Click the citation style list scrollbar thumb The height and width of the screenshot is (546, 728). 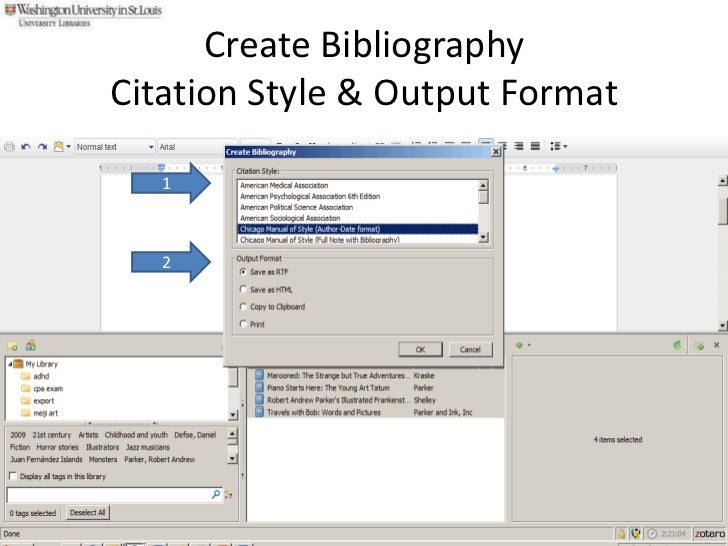(483, 197)
